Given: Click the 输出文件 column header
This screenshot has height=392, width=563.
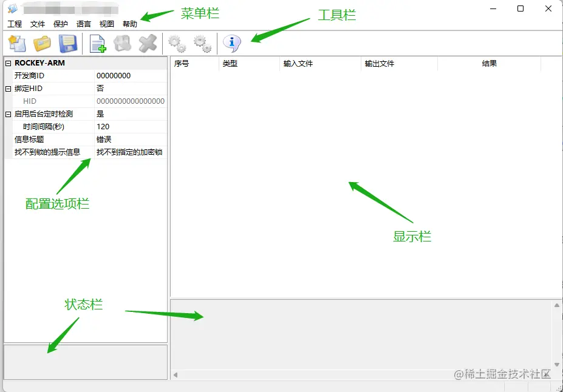Looking at the screenshot, I should point(399,64).
